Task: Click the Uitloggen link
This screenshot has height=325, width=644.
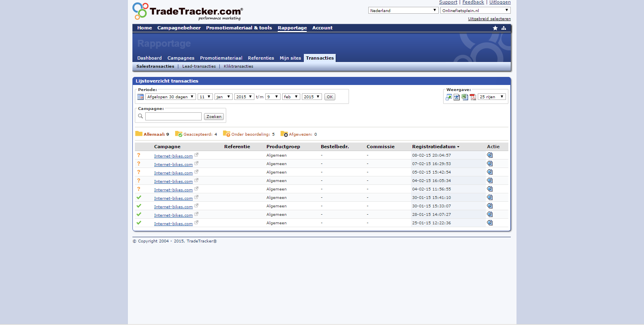Action: pyautogui.click(x=500, y=2)
